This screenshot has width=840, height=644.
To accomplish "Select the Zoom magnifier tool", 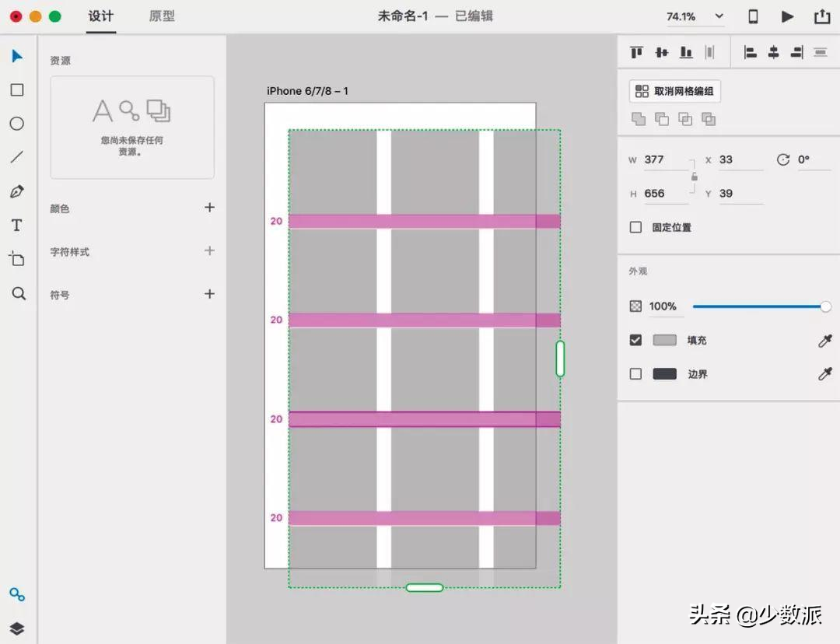I will point(18,293).
